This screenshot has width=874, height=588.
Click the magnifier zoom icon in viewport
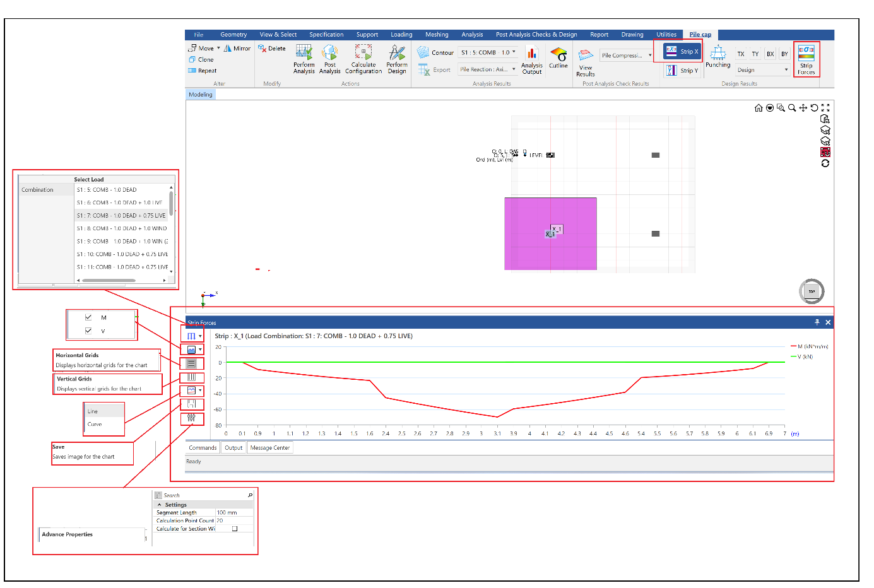(x=792, y=108)
